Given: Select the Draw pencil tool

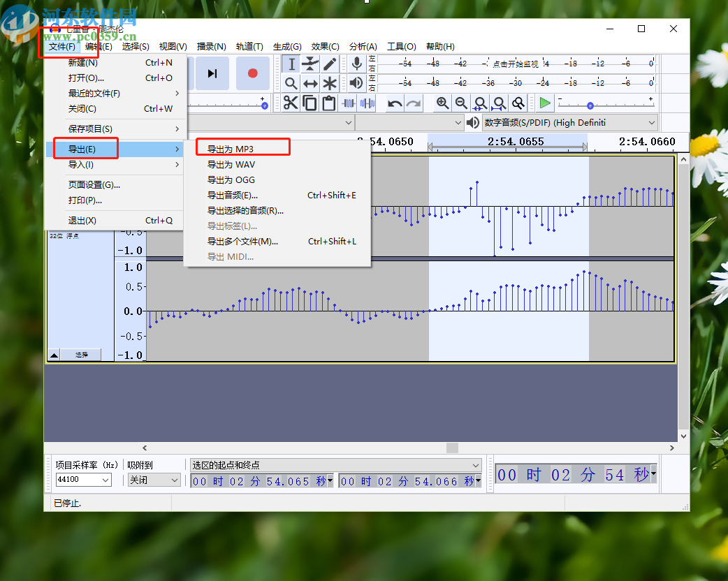Looking at the screenshot, I should tap(330, 64).
